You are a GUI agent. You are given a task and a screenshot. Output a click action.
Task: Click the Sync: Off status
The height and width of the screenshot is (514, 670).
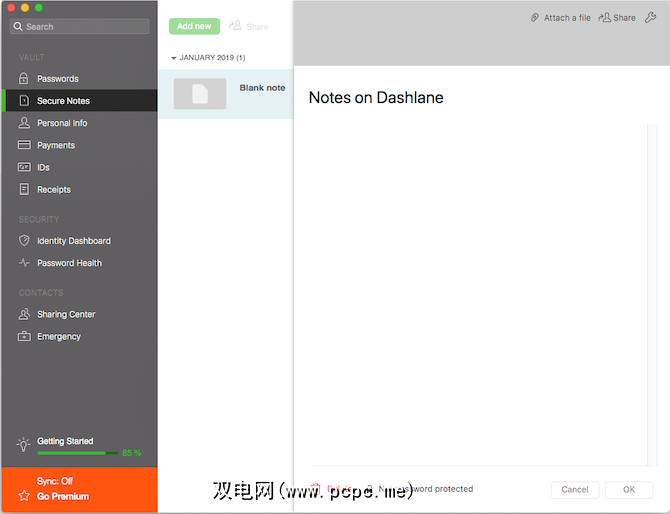point(55,481)
